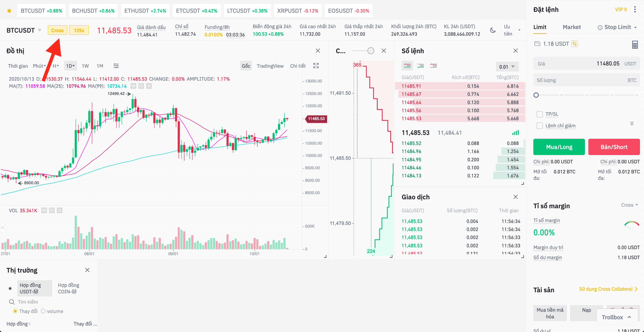Open Cross dropdown in Tỉ số margin

(x=629, y=205)
